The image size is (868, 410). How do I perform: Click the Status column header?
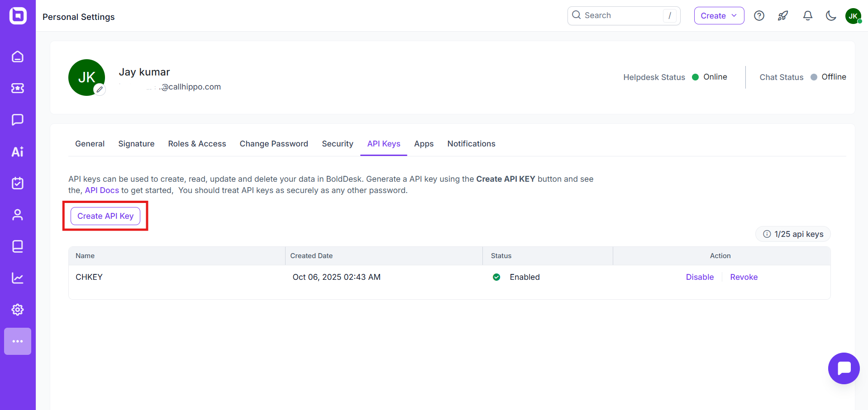[501, 256]
